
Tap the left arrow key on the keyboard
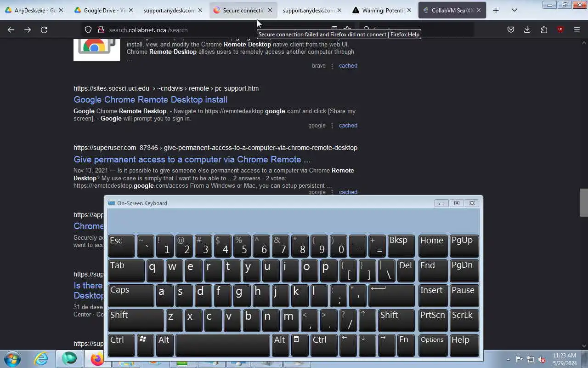click(348, 345)
